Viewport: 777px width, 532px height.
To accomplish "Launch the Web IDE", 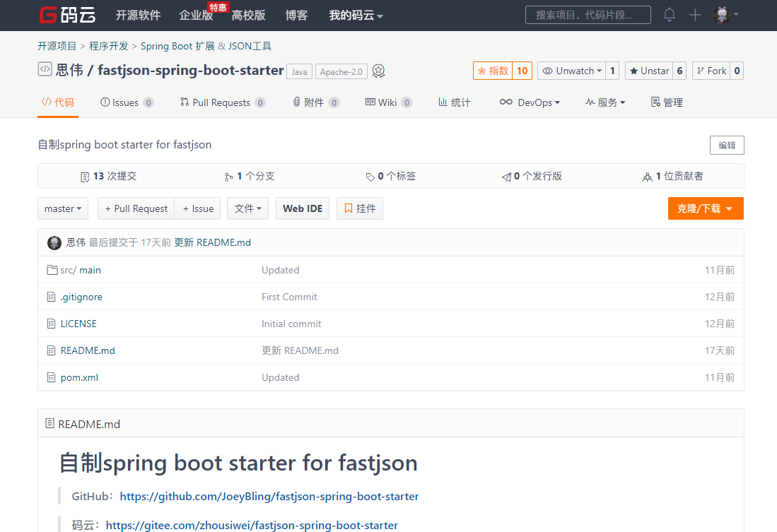I will (x=302, y=208).
